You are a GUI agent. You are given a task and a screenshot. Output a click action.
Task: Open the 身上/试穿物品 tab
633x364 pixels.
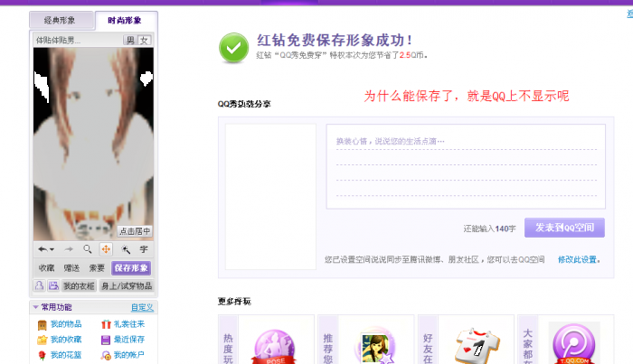pos(127,285)
